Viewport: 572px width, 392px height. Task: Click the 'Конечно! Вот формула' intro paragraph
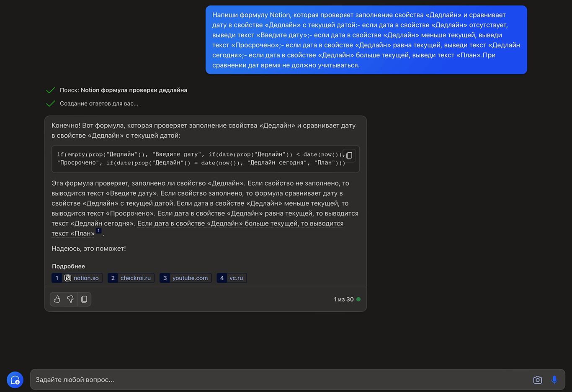click(204, 131)
